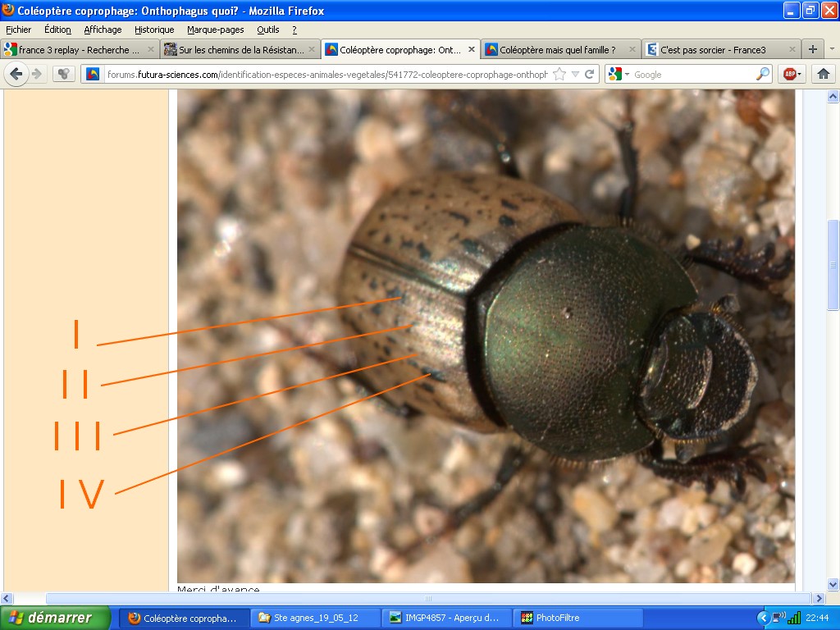Viewport: 840px width, 630px height.
Task: Close the C'est pas sorcier tab
Action: 792,49
